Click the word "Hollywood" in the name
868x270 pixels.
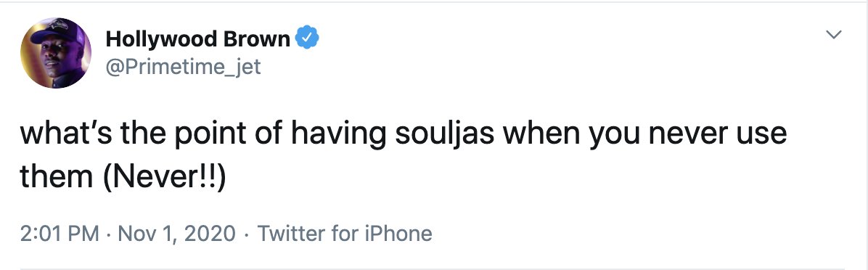pos(161,39)
